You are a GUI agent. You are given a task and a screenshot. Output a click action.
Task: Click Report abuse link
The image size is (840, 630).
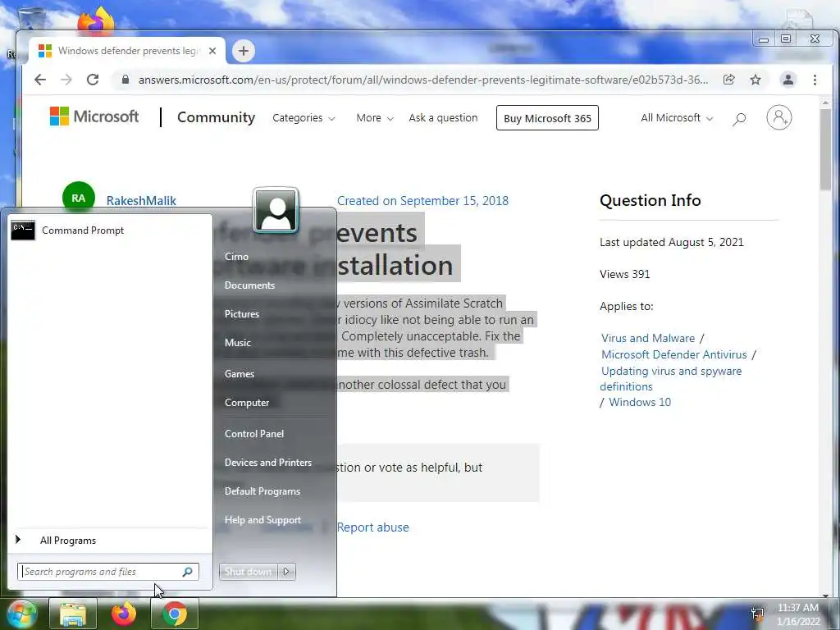tap(373, 527)
